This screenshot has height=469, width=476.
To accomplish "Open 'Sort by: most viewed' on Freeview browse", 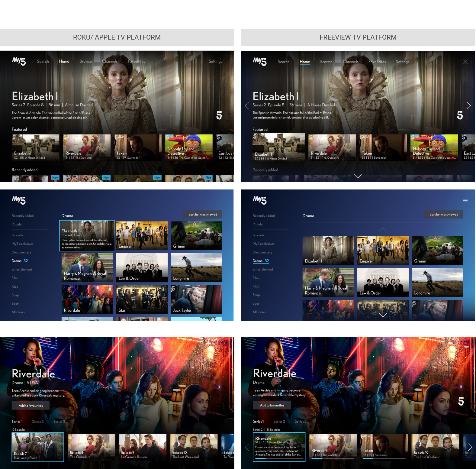I will [x=444, y=215].
